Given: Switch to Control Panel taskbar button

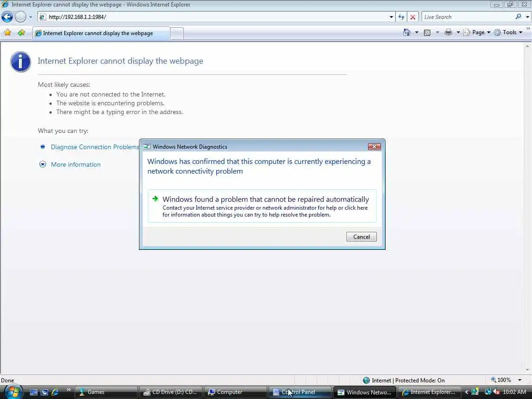Looking at the screenshot, I should click(300, 392).
